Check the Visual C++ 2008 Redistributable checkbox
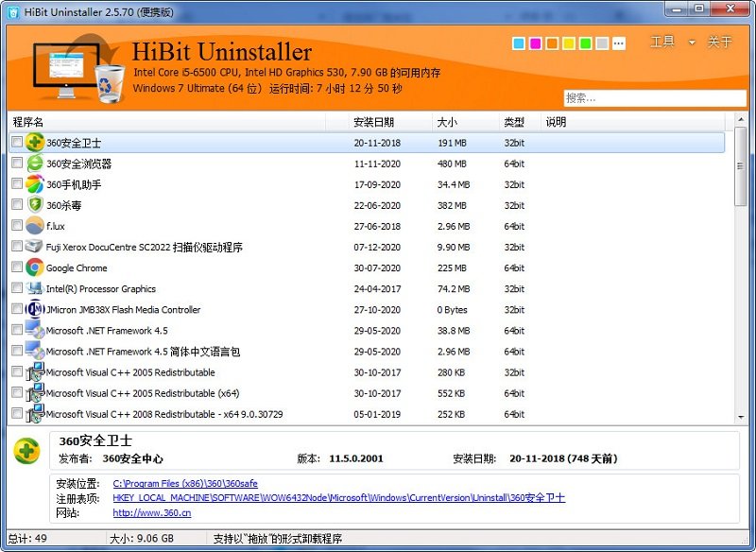The image size is (756, 552). tap(17, 413)
